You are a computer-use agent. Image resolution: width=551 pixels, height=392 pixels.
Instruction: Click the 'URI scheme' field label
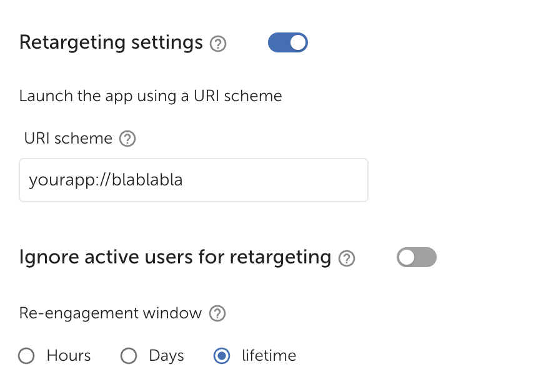tap(68, 139)
